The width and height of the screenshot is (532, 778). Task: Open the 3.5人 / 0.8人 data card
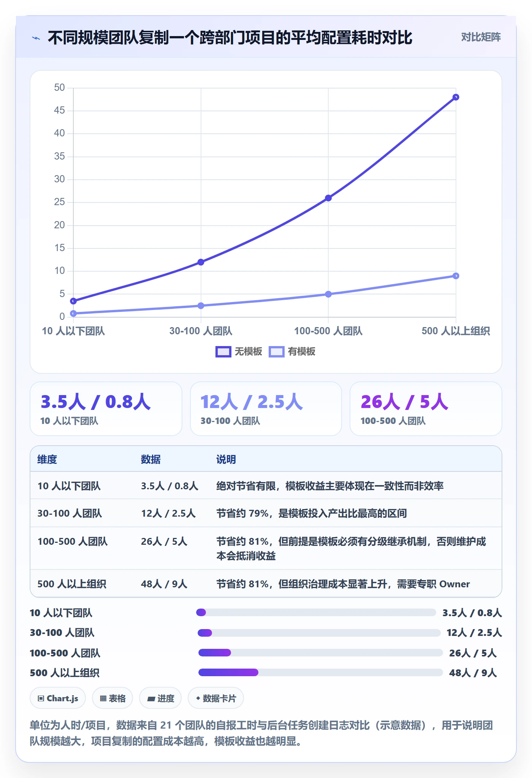[x=106, y=409]
